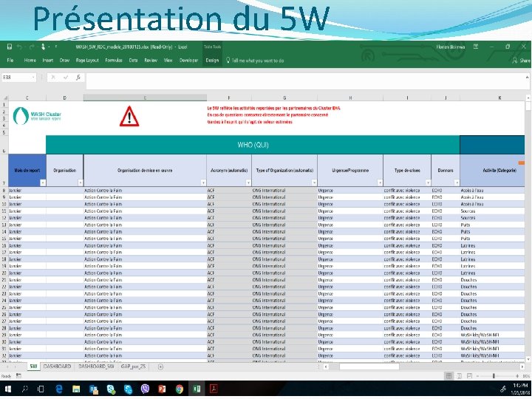
Task: Select column H header
Action: pyautogui.click(x=350, y=98)
